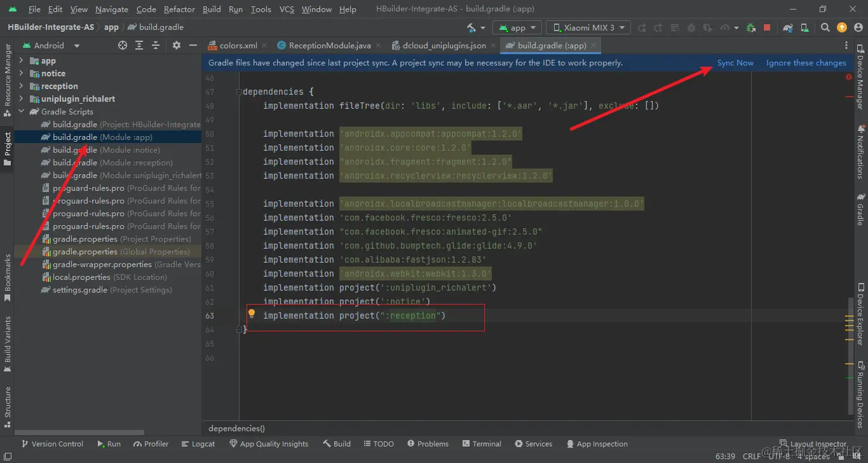
Task: Click Expand All icon in Project panel
Action: 139,45
